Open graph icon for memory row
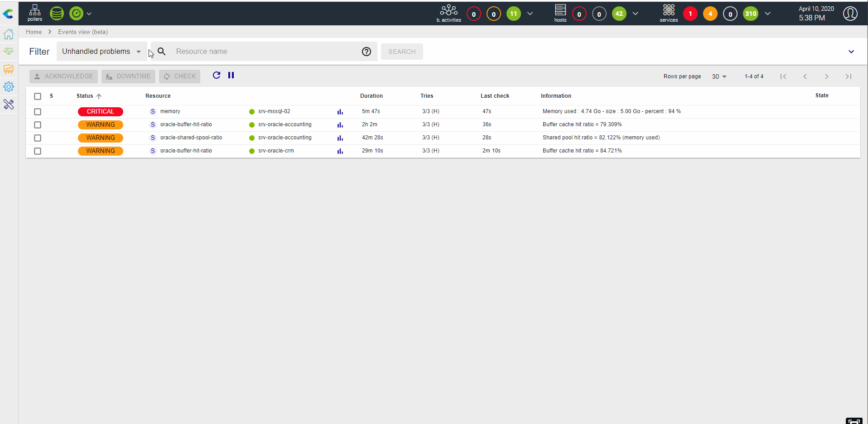 [340, 112]
